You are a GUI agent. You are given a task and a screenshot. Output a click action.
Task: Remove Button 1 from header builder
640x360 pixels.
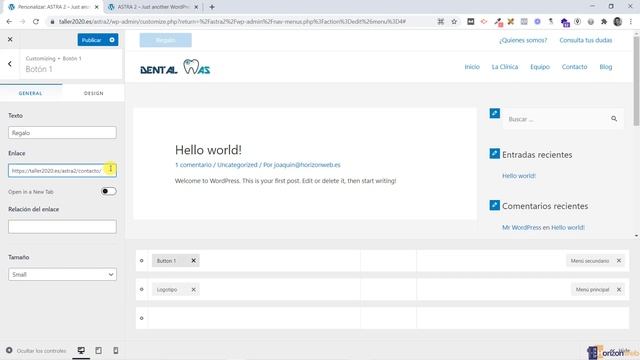click(193, 260)
